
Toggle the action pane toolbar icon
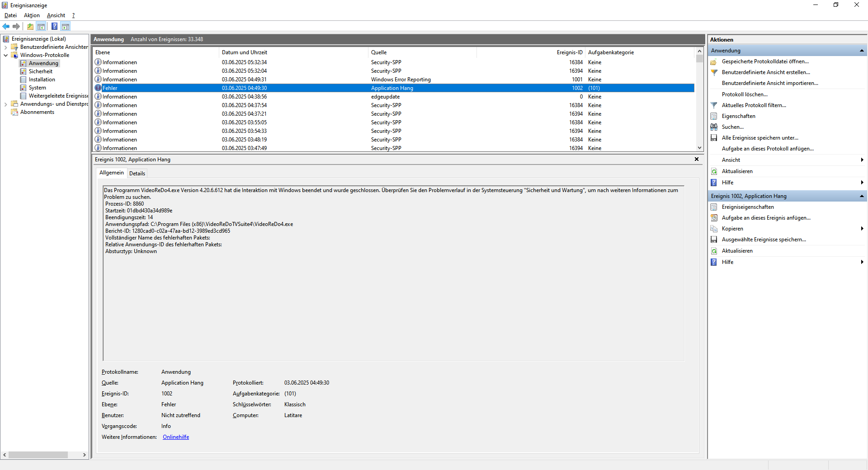(66, 26)
